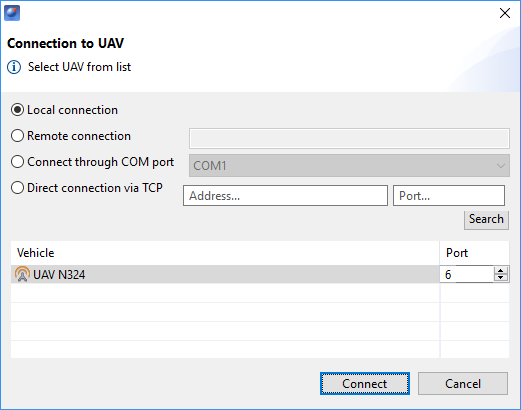Increase the port number with up arrow

pyautogui.click(x=501, y=271)
